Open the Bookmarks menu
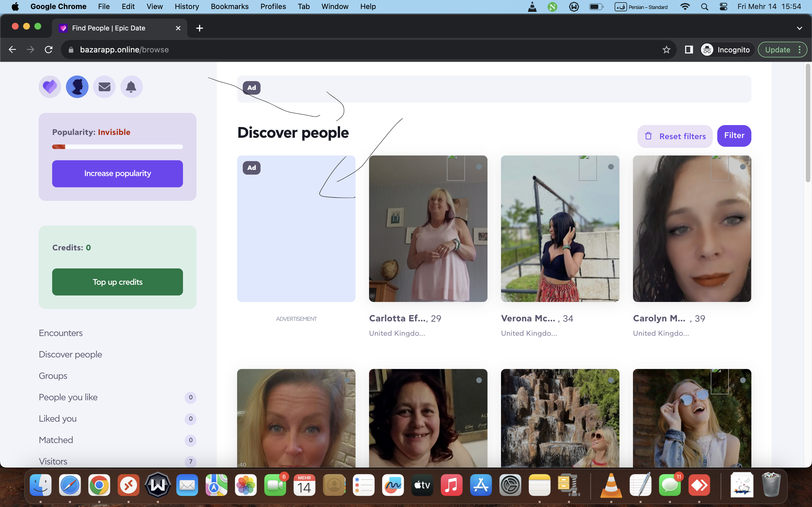Image resolution: width=812 pixels, height=507 pixels. coord(230,7)
